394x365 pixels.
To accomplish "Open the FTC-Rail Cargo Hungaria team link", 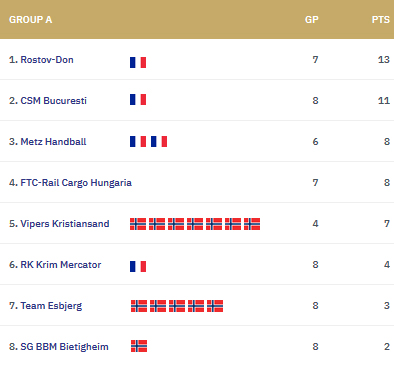I will pyautogui.click(x=76, y=183).
